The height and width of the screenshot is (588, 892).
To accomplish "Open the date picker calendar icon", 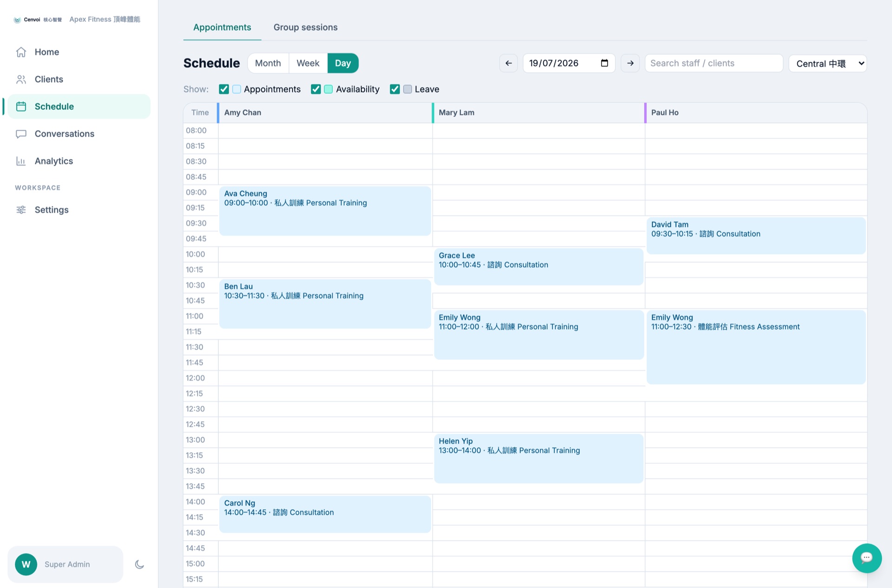I will [604, 63].
